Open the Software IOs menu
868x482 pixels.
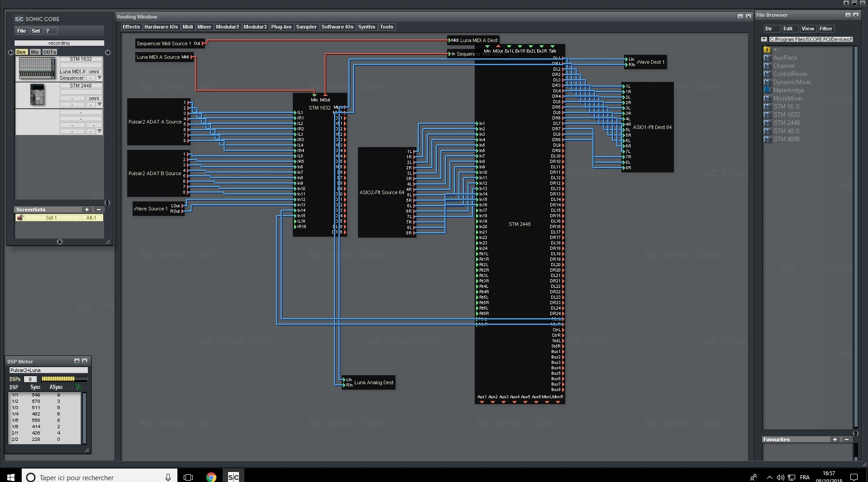(337, 27)
